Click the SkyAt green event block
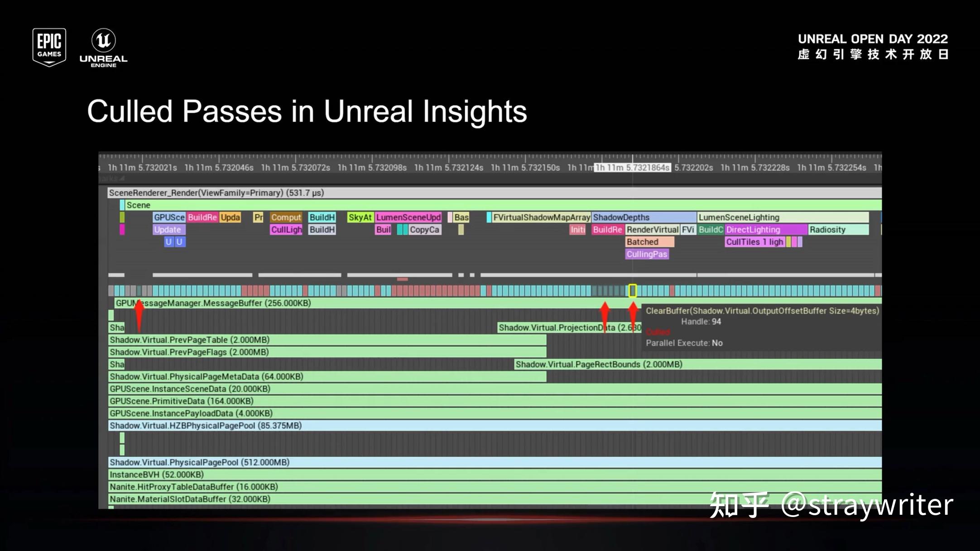Screen dimensions: 980x551 pos(360,217)
